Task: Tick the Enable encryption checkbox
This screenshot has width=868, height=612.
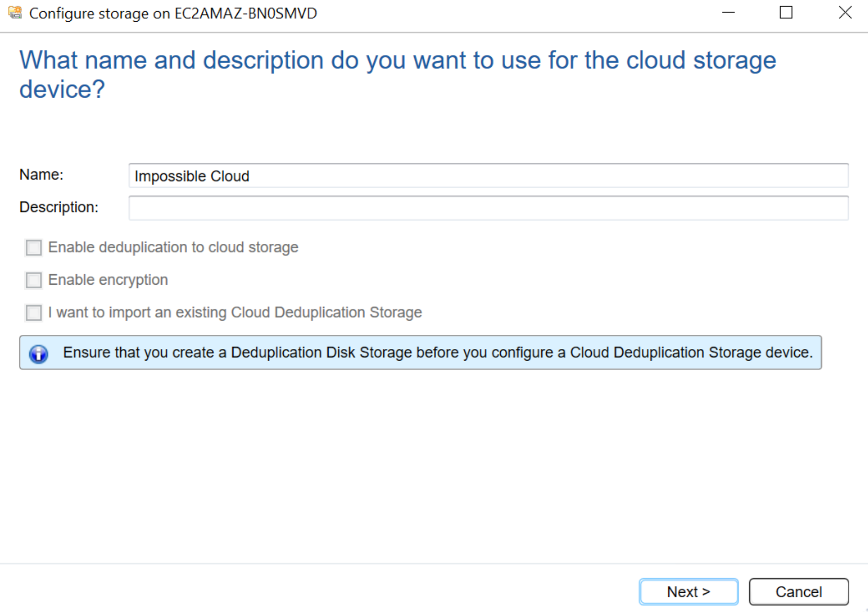Action: (x=34, y=280)
